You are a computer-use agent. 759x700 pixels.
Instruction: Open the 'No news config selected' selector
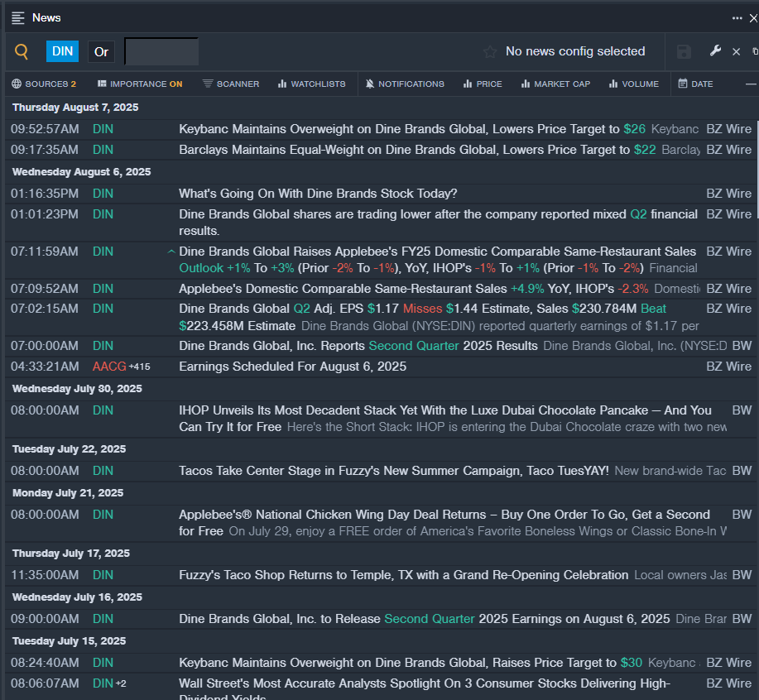click(575, 51)
